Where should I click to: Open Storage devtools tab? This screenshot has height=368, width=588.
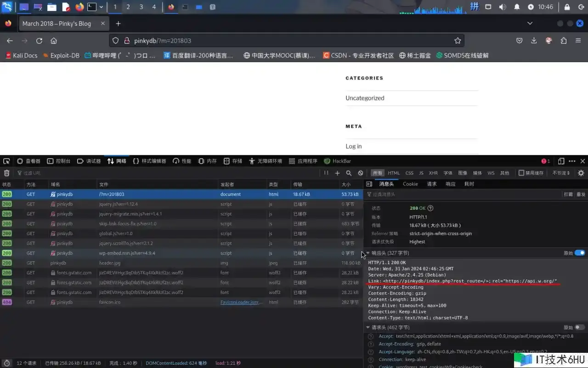pos(233,161)
